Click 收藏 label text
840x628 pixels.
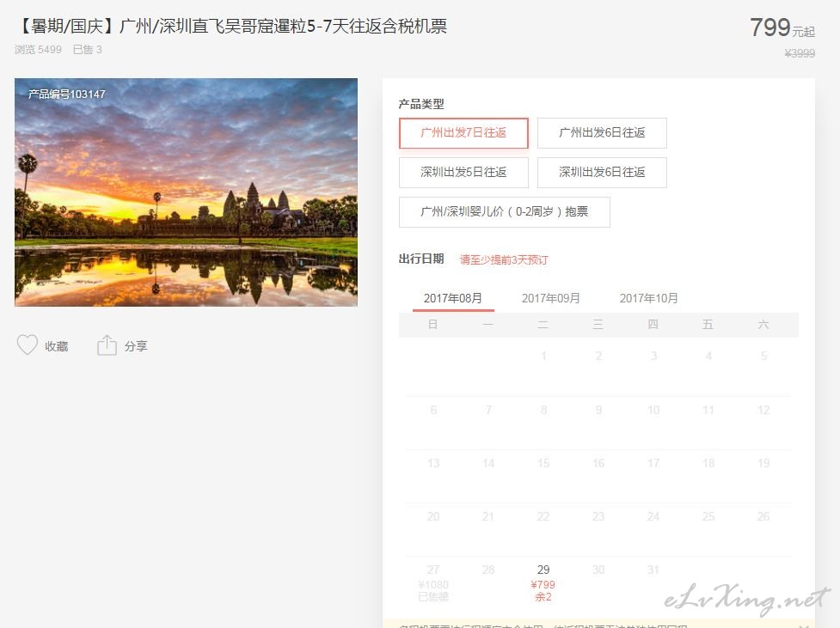click(56, 346)
